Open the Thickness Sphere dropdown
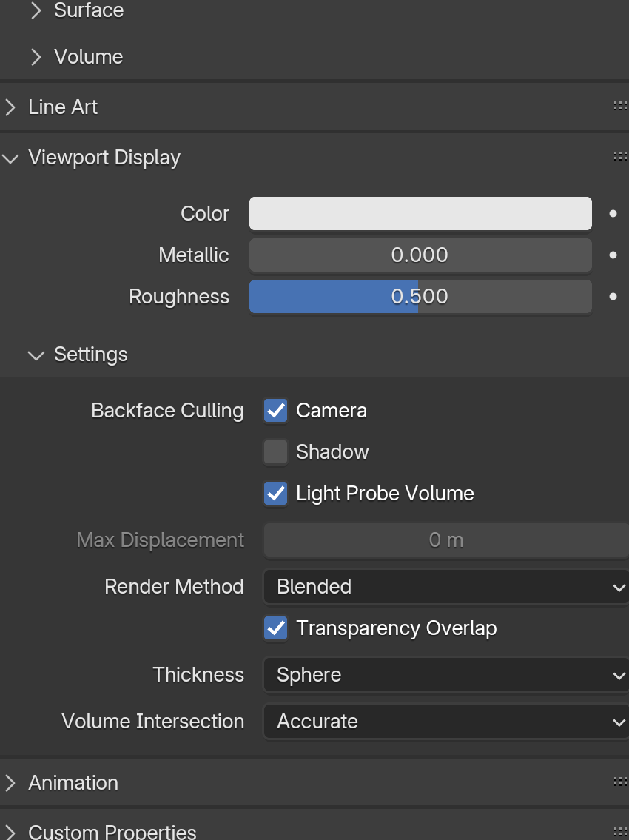 click(445, 675)
